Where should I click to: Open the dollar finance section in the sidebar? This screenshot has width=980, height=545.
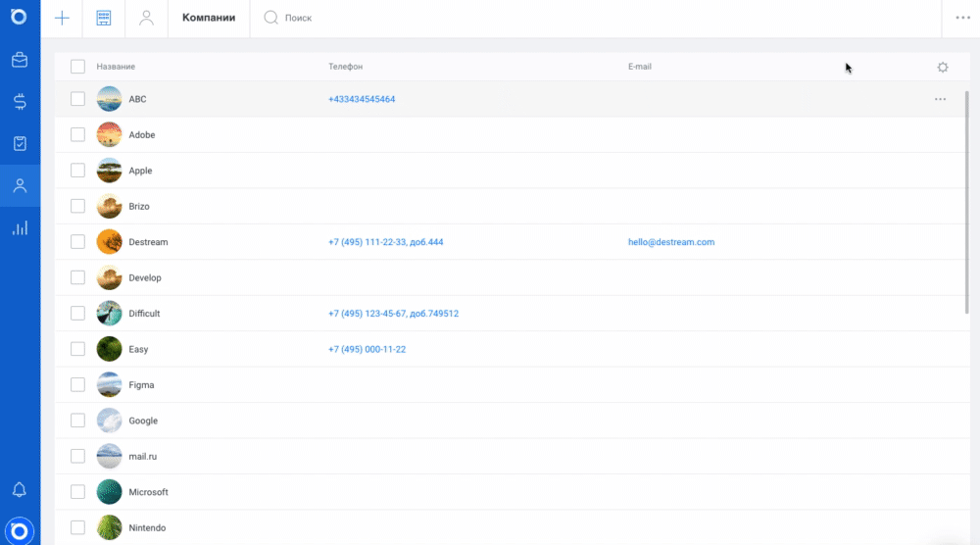(20, 102)
